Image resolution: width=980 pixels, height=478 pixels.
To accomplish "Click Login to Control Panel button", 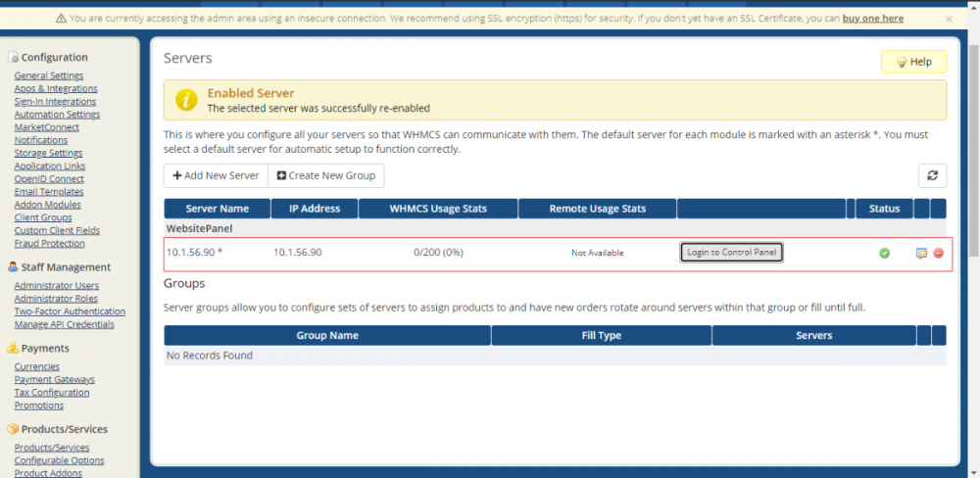I will (731, 253).
